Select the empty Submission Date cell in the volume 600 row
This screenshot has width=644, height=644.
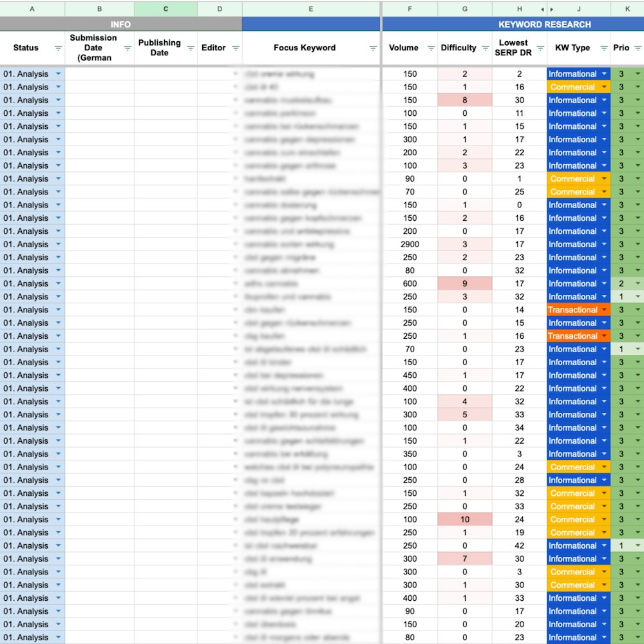click(x=99, y=283)
